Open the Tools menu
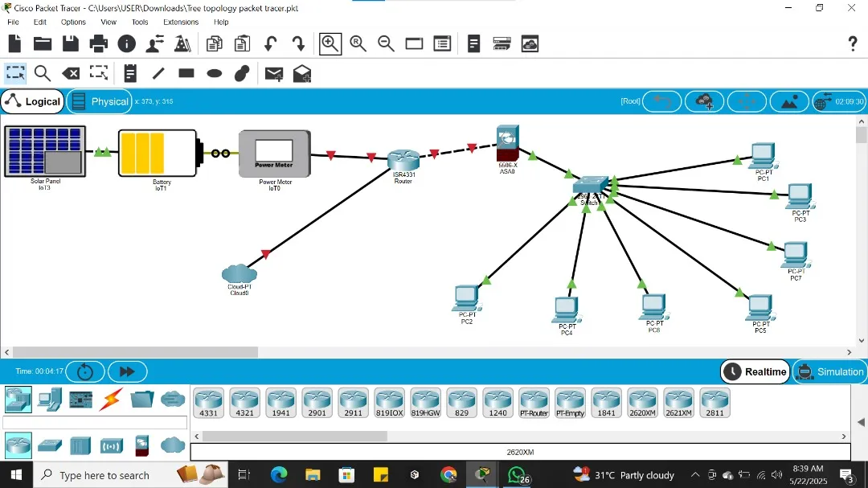This screenshot has height=488, width=868. (140, 23)
